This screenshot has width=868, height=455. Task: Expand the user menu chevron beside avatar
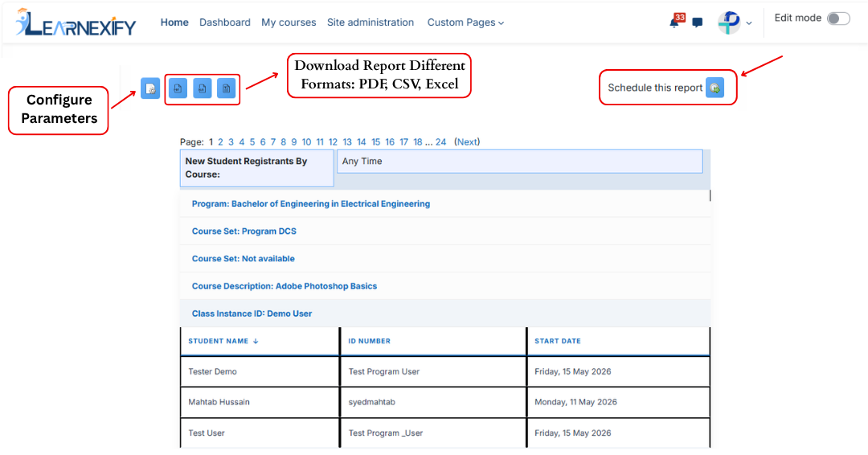749,23
